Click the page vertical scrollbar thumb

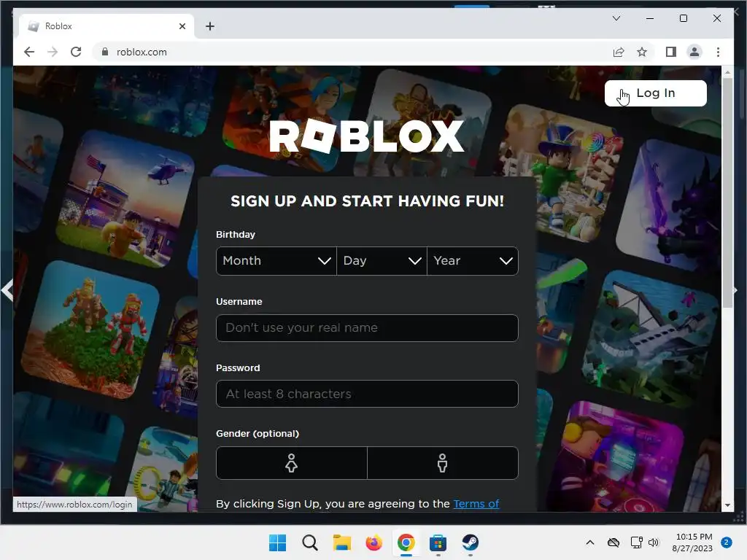tap(727, 192)
